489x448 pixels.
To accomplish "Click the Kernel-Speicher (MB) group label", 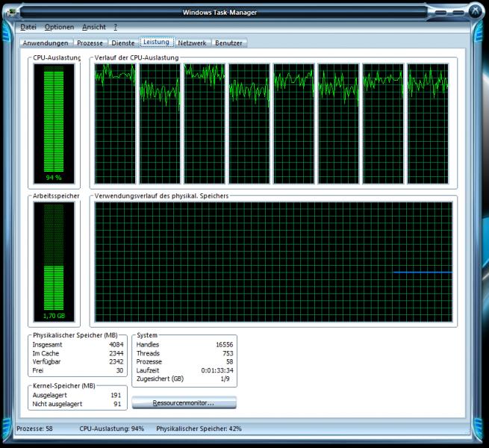I will click(64, 386).
